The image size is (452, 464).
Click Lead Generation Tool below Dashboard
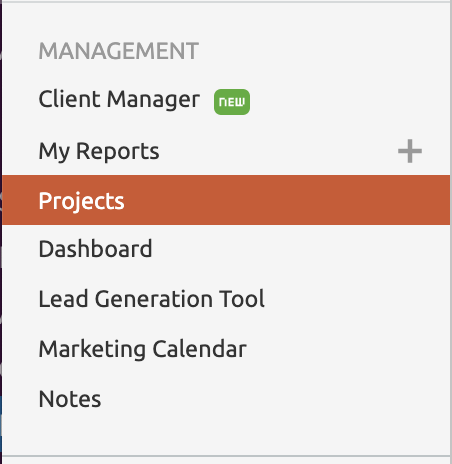click(152, 299)
